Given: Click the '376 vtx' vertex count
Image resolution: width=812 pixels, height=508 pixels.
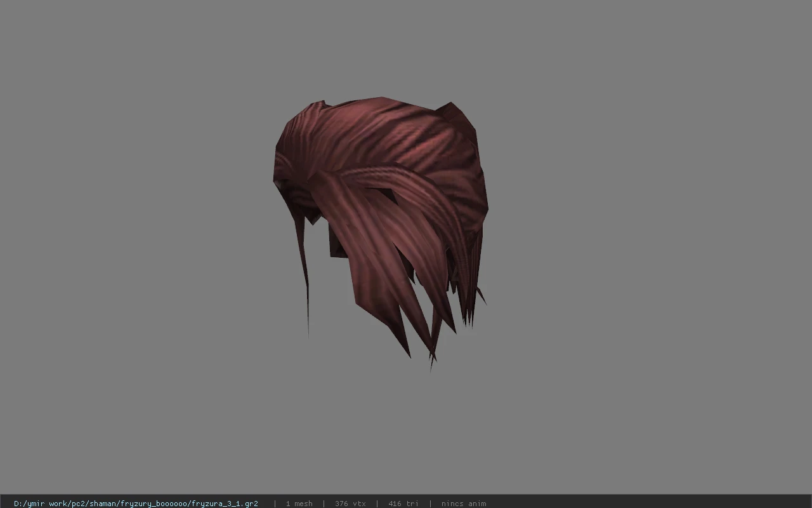Looking at the screenshot, I should pyautogui.click(x=350, y=504).
